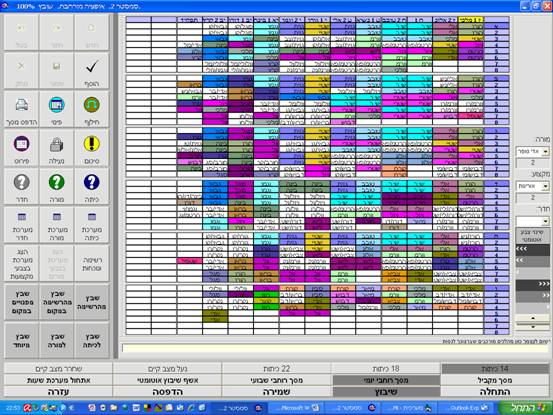The height and width of the screenshot is (415, 553).
Task: Open the מערכת כיתה class timetable button
Action: [x=92, y=225]
